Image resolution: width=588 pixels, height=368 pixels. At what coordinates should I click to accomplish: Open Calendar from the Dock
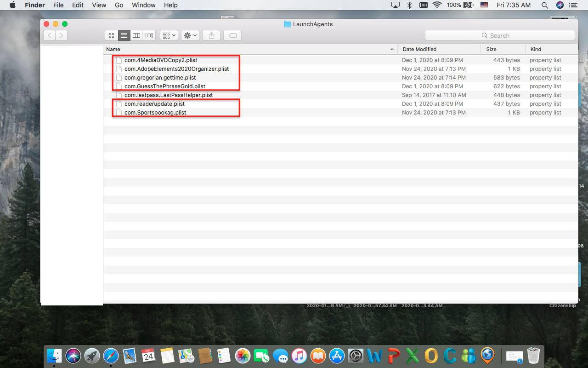(x=148, y=356)
